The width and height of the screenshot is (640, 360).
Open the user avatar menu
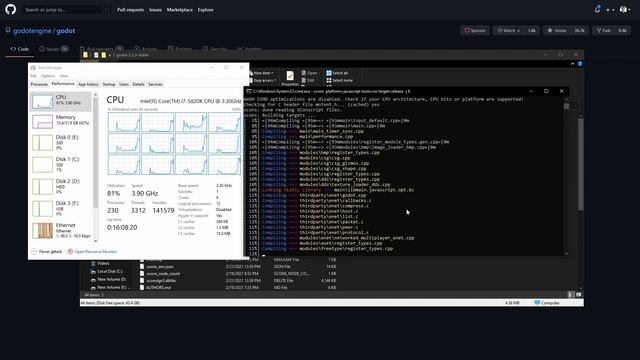point(625,9)
